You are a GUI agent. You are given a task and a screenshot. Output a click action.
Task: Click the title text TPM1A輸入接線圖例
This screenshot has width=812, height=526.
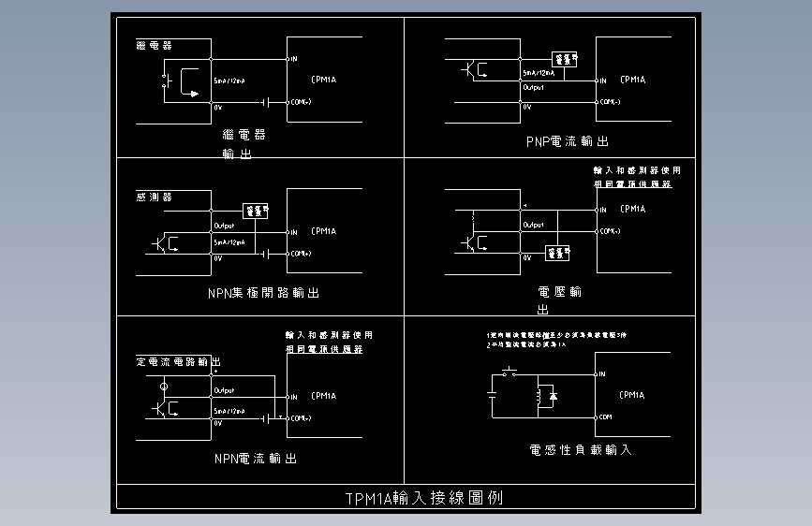point(424,498)
